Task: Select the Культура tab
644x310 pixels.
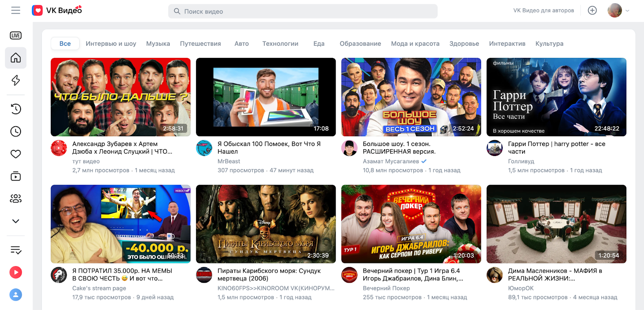Action: point(549,43)
